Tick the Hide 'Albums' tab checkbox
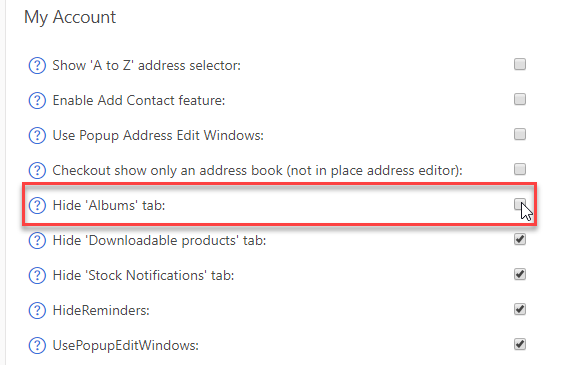 [x=520, y=204]
